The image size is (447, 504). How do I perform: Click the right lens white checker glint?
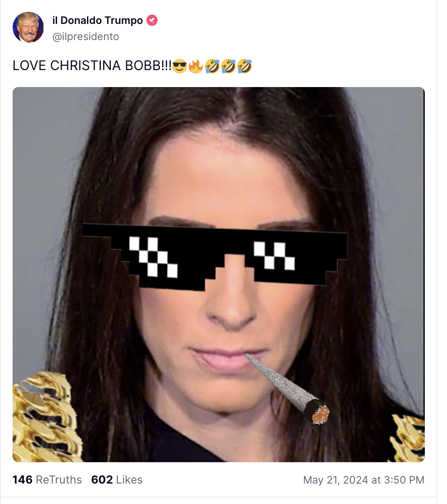[x=274, y=255]
